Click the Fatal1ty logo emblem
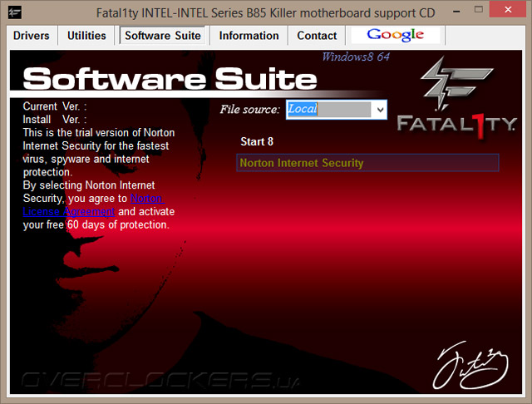This screenshot has height=404, width=532. tap(456, 99)
